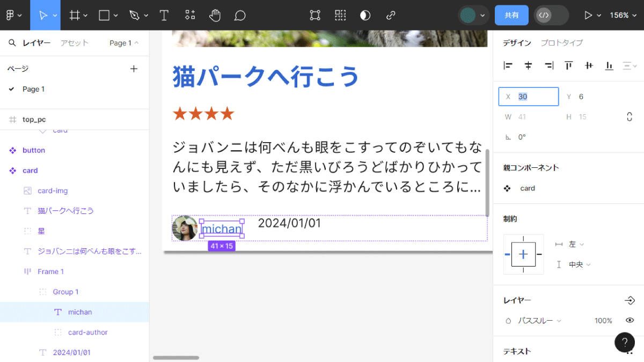Viewport: 644px width, 362px height.
Task: Add a new page with plus icon
Action: (134, 69)
